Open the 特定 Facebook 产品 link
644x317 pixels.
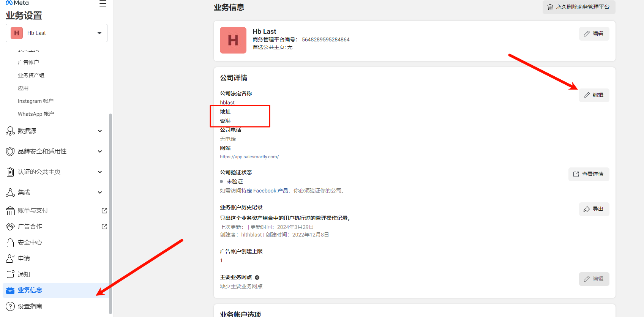[265, 191]
